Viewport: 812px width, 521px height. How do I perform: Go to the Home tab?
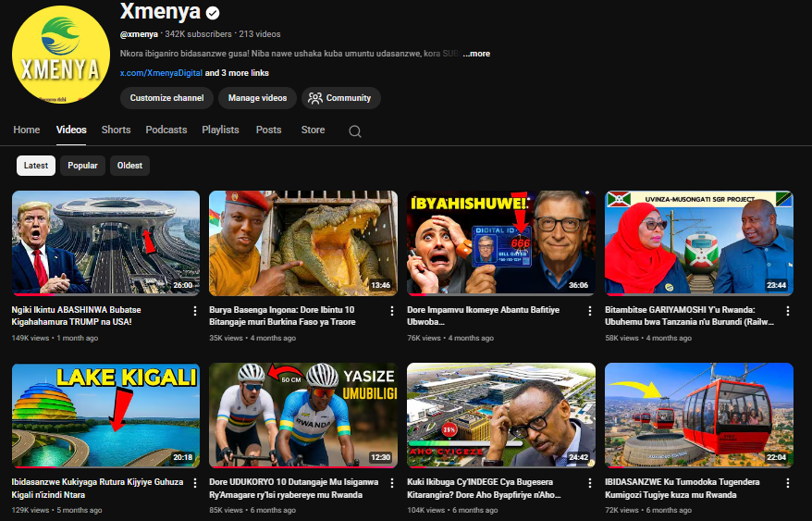[x=27, y=130]
